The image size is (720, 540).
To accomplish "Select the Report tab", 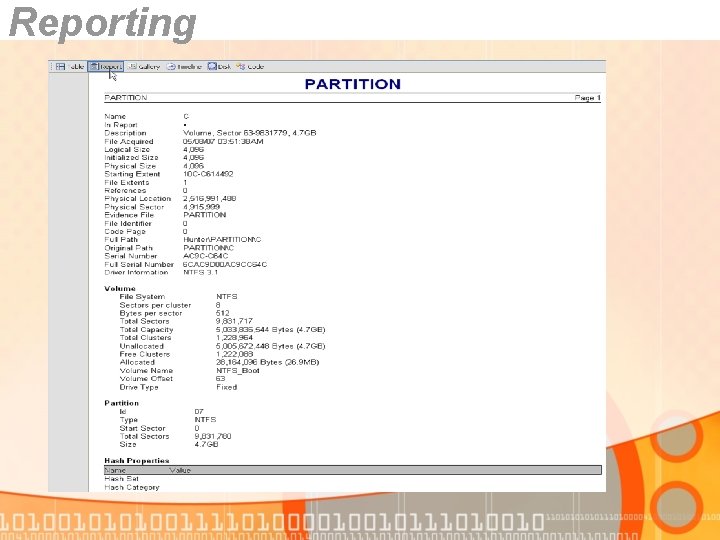I will [106, 67].
